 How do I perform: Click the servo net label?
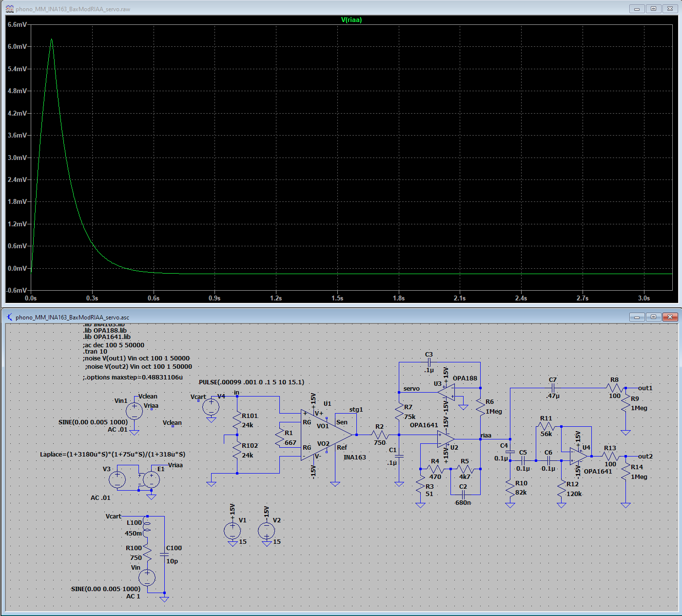pos(411,389)
